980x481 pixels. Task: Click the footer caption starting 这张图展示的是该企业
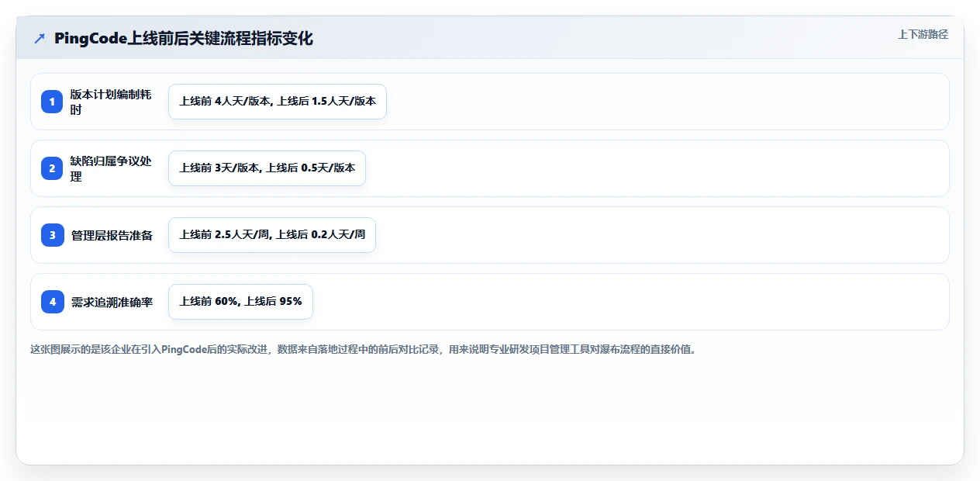tap(363, 349)
